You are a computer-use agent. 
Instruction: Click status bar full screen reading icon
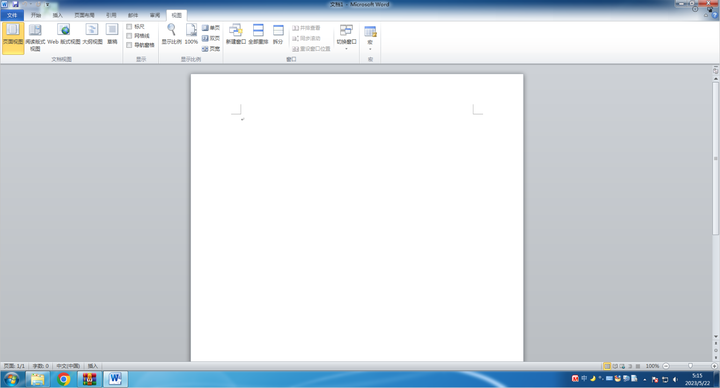615,366
